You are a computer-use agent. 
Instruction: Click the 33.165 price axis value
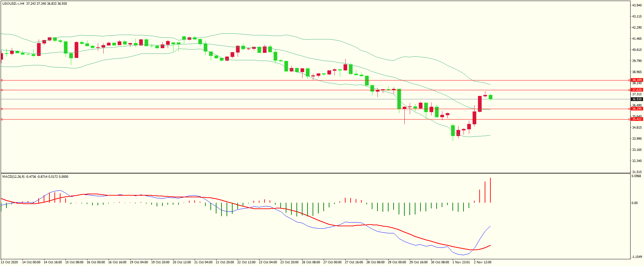click(637, 150)
